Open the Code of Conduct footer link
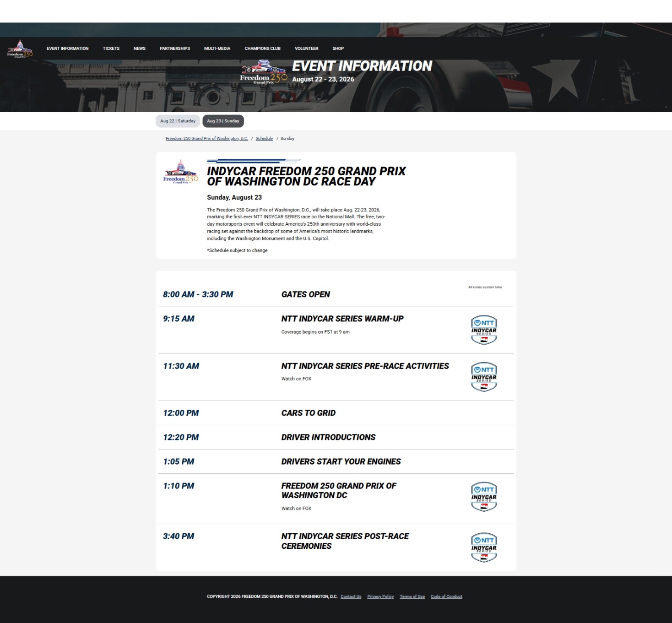This screenshot has height=623, width=672. 446,596
